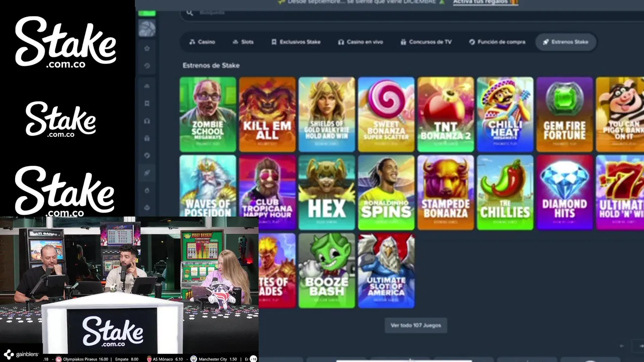Launch the Chilli Heat Megaways game
The height and width of the screenshot is (362, 644).
pos(505,114)
